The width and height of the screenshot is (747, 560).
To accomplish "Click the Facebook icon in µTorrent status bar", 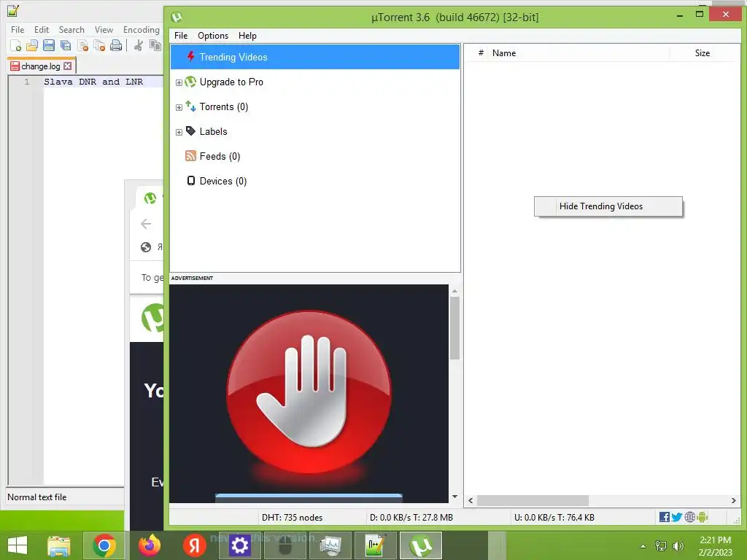I will 664,517.
